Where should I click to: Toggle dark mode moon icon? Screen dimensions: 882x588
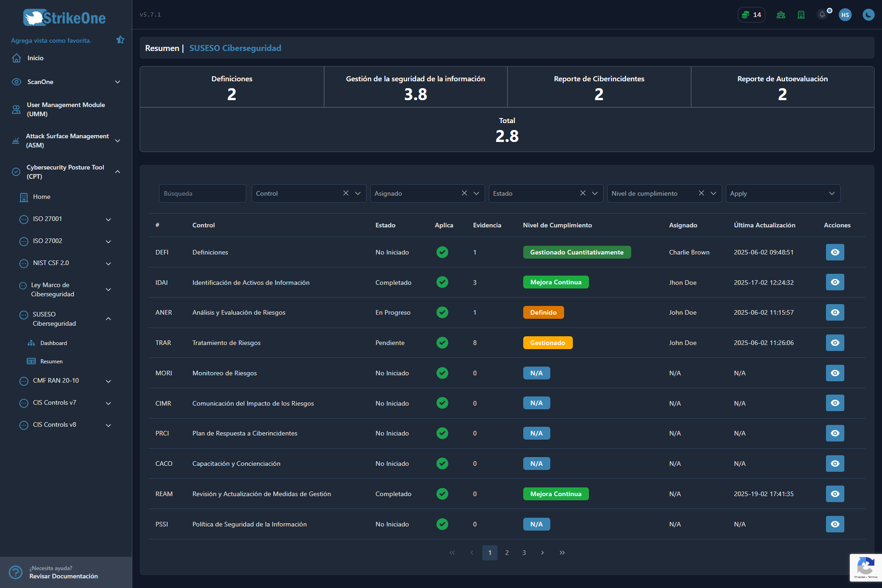coord(868,15)
